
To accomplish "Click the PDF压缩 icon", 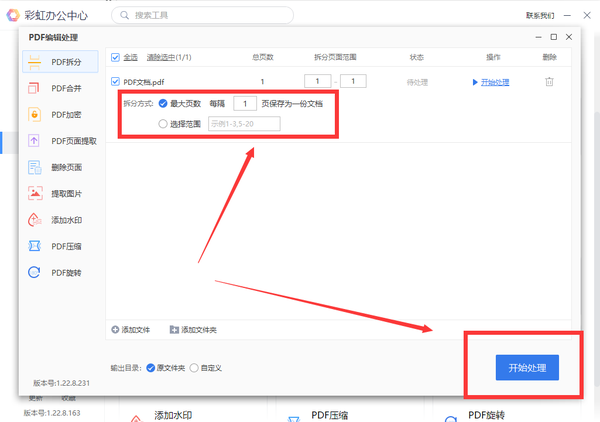I will (34, 245).
